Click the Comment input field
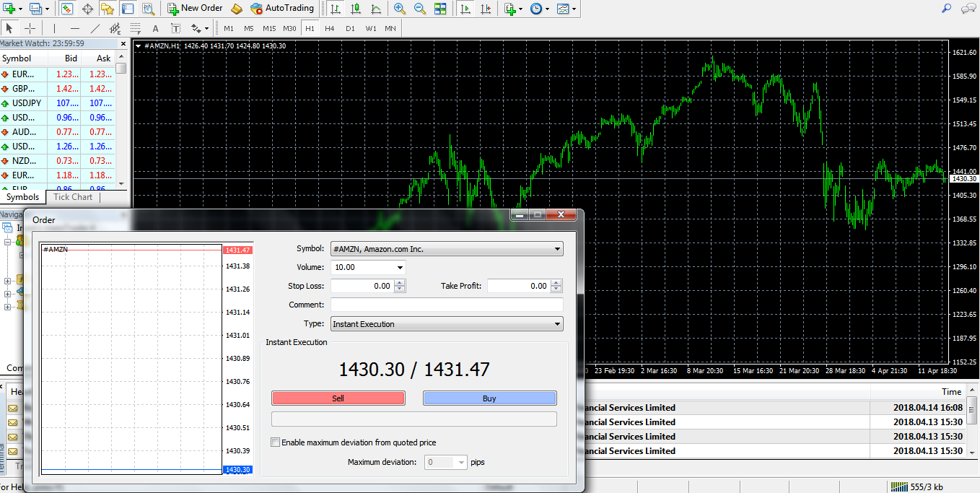The width and height of the screenshot is (980, 493). pyautogui.click(x=446, y=305)
